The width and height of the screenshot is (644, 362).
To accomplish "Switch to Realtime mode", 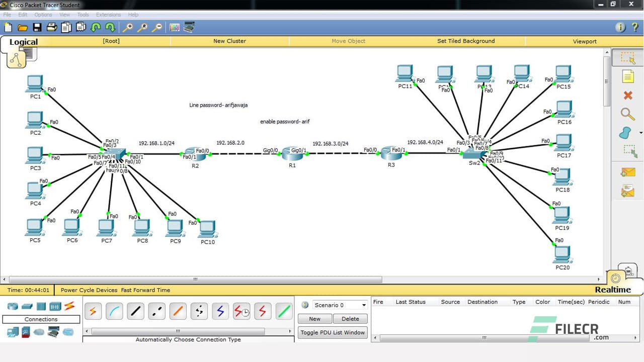I will pos(613,290).
